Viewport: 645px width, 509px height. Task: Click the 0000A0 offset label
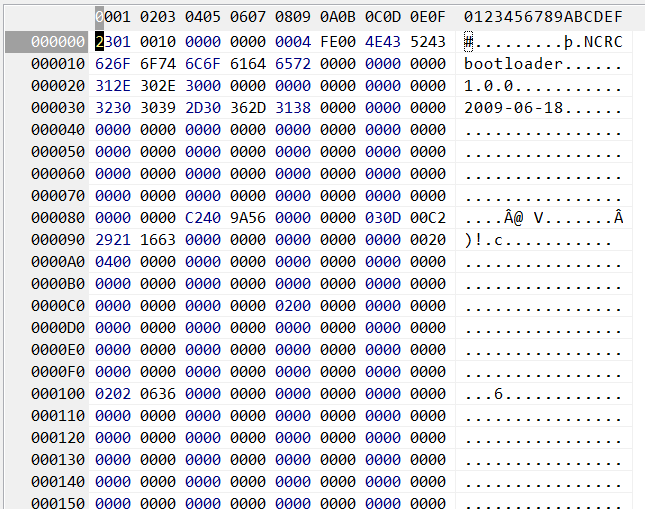(x=58, y=262)
